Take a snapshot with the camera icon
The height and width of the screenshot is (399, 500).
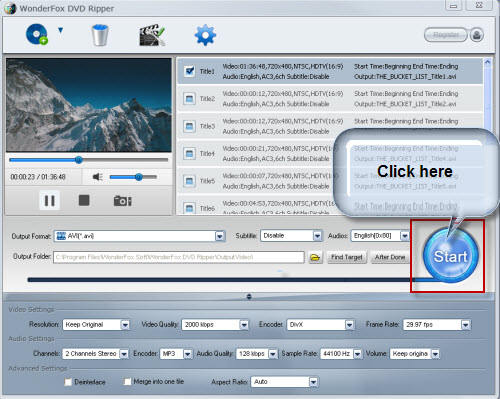tap(123, 201)
